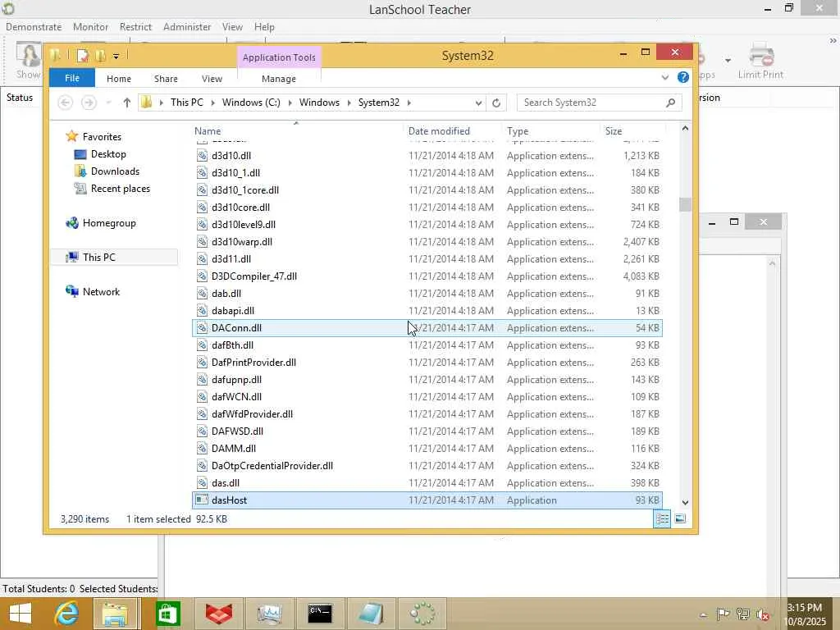Switch to Details view layout icon
The height and width of the screenshot is (630, 840).
coord(662,518)
